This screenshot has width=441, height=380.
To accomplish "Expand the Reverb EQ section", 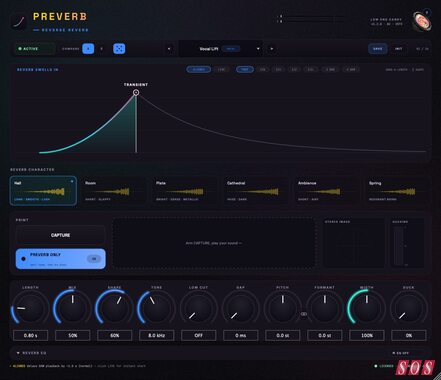I will pos(31,353).
